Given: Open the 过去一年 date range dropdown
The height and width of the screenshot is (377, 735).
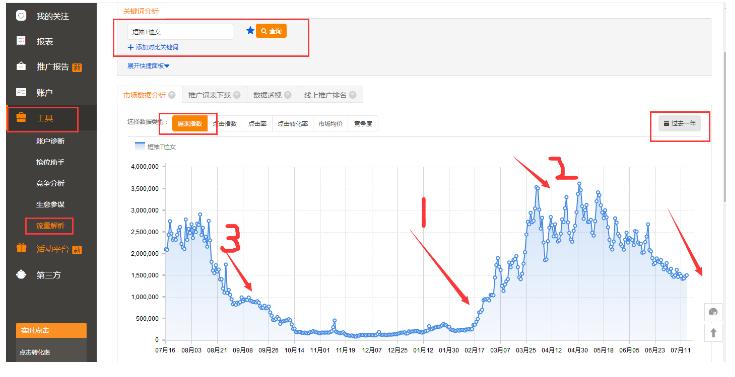Looking at the screenshot, I should pos(680,123).
